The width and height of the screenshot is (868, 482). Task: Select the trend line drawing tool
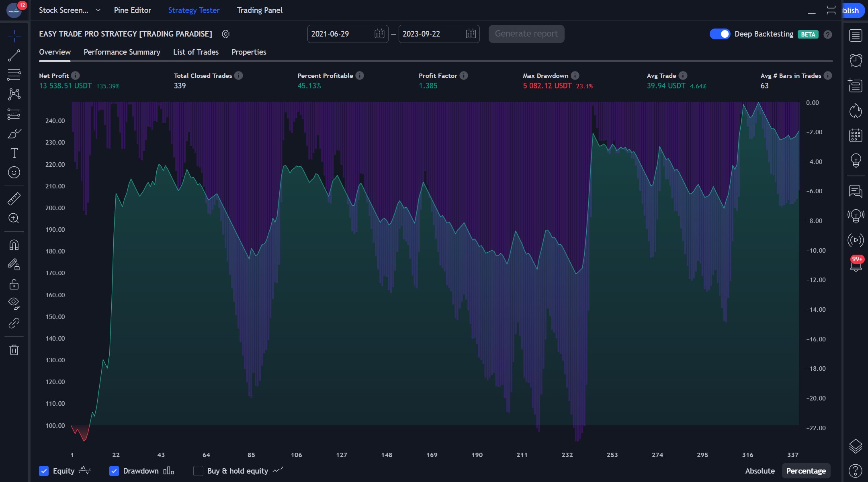click(14, 55)
